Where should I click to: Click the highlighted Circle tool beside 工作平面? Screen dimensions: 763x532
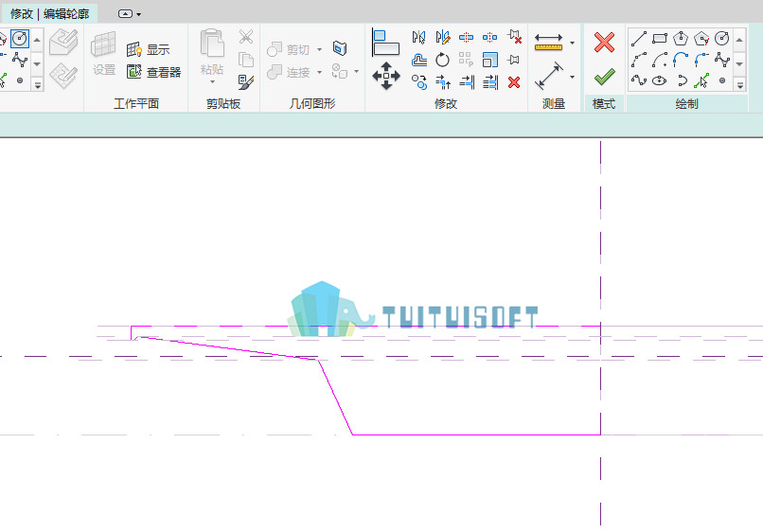[20, 39]
